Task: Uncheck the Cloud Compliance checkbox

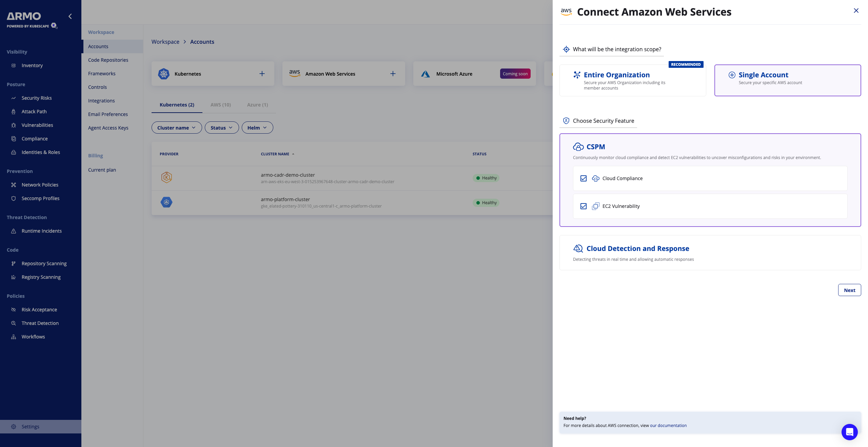Action: [x=584, y=178]
